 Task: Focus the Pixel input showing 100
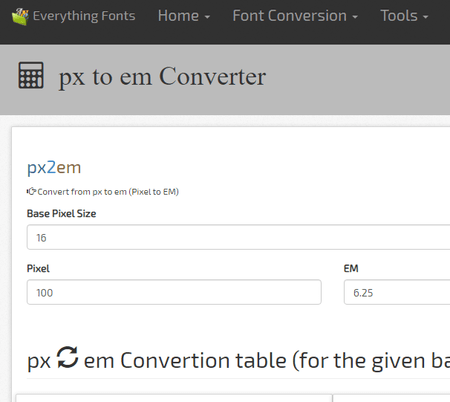point(174,292)
